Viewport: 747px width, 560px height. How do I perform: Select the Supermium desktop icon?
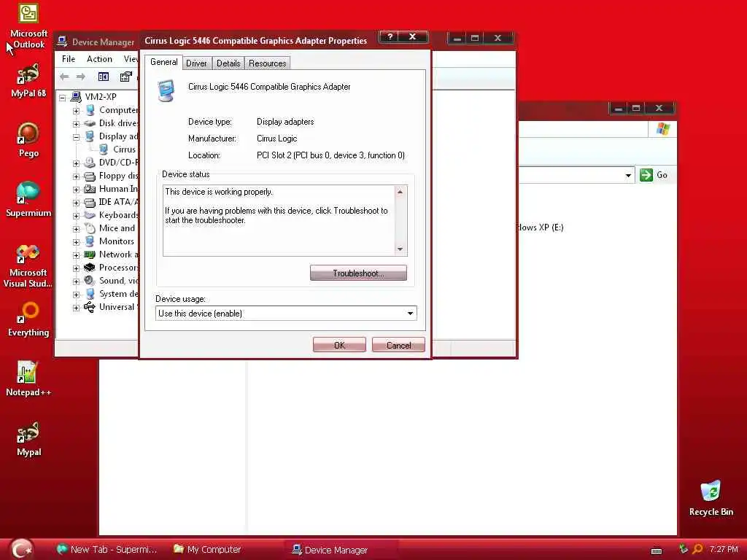pyautogui.click(x=28, y=200)
